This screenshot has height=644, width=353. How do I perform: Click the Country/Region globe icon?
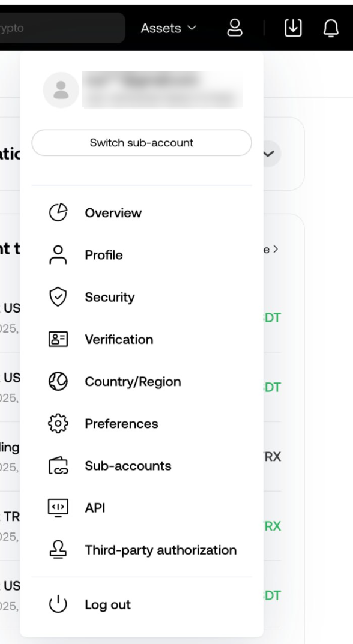tap(58, 381)
